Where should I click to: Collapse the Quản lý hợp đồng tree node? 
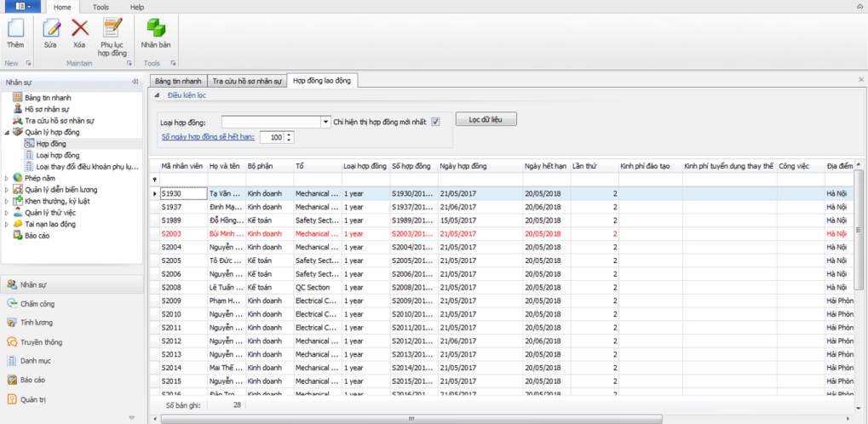[7, 132]
